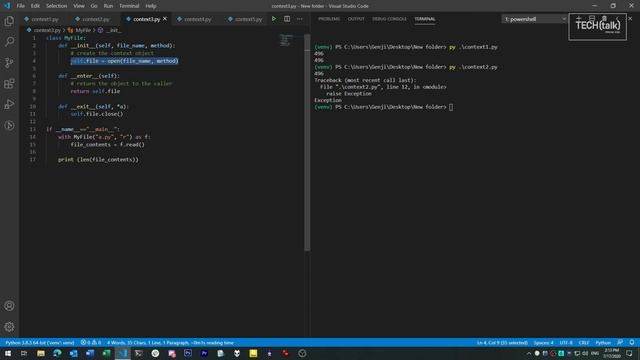Switch to the context2.py editor tab

pos(96,19)
